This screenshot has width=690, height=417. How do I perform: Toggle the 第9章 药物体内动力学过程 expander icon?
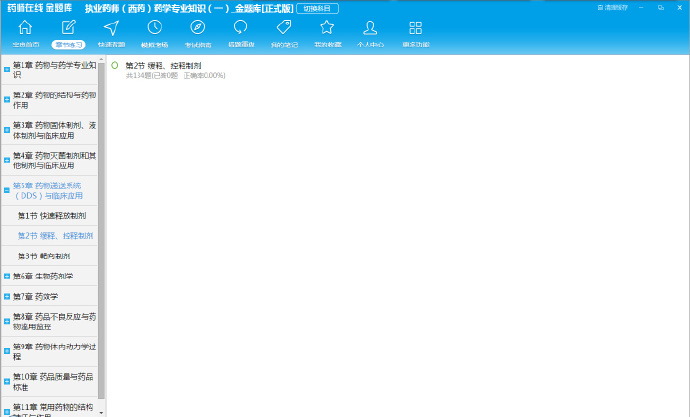pyautogui.click(x=7, y=351)
